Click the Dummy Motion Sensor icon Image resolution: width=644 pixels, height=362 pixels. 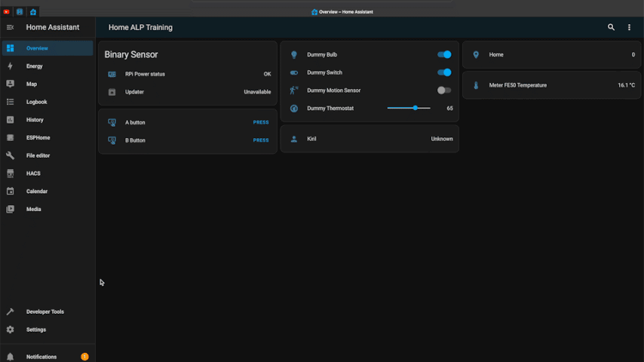coord(294,90)
